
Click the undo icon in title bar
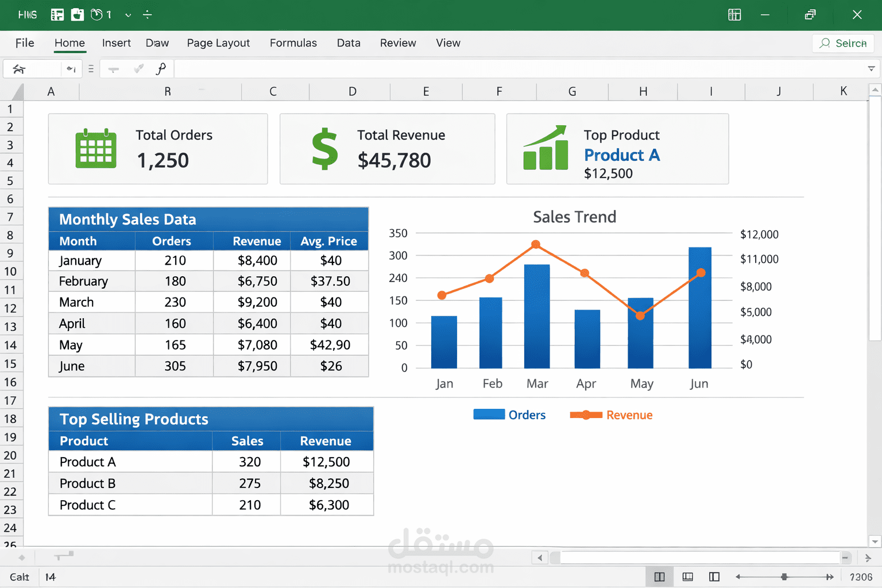[x=96, y=15]
